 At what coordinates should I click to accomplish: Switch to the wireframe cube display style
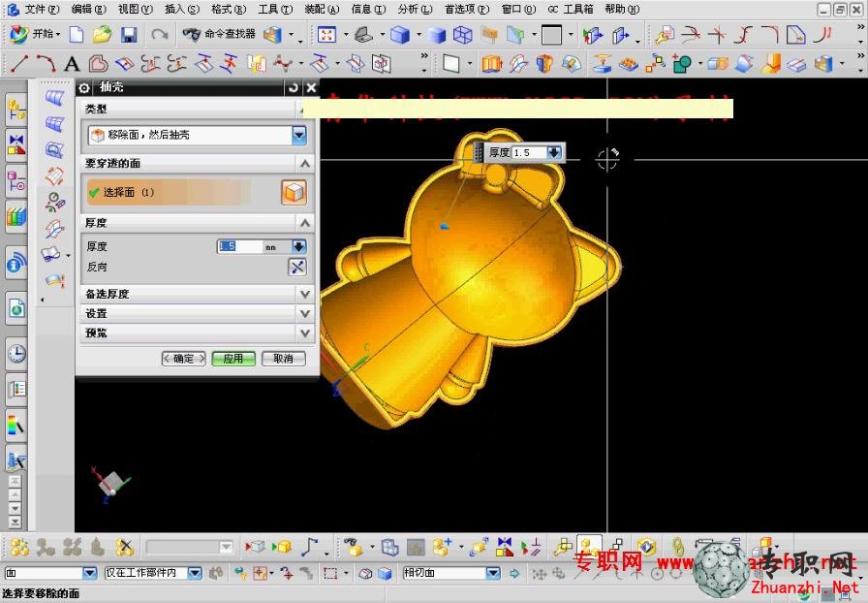pyautogui.click(x=463, y=36)
